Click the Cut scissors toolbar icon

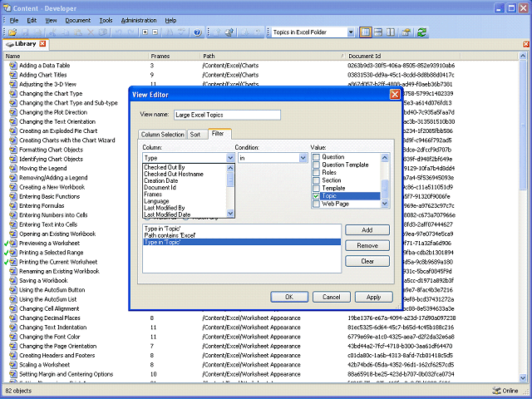[52, 32]
